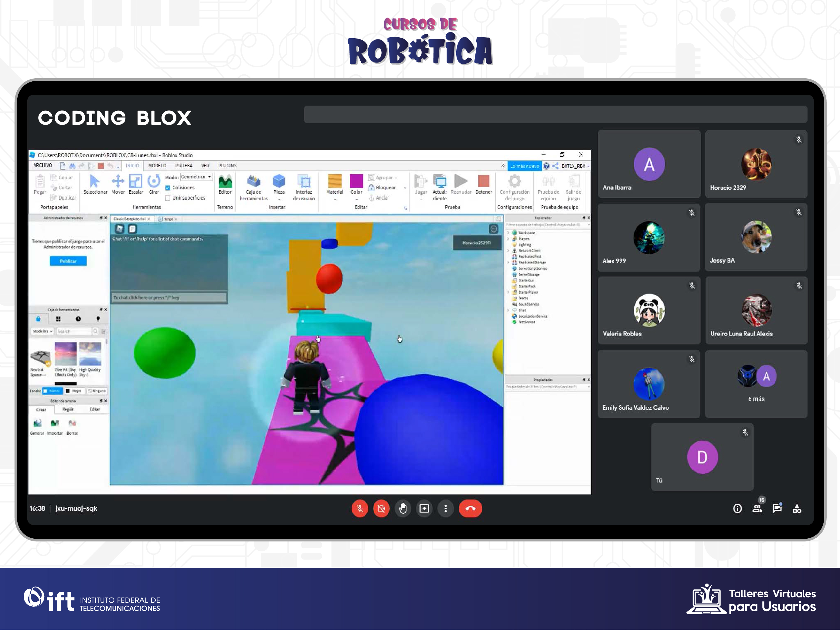Switch to the PRUEBA ribbon tab
Screen dimensions: 840x630
coord(184,165)
